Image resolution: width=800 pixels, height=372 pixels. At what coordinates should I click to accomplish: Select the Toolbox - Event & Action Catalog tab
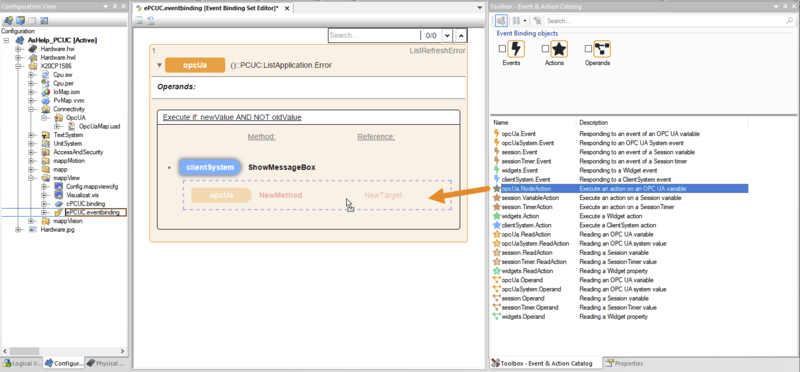point(545,363)
